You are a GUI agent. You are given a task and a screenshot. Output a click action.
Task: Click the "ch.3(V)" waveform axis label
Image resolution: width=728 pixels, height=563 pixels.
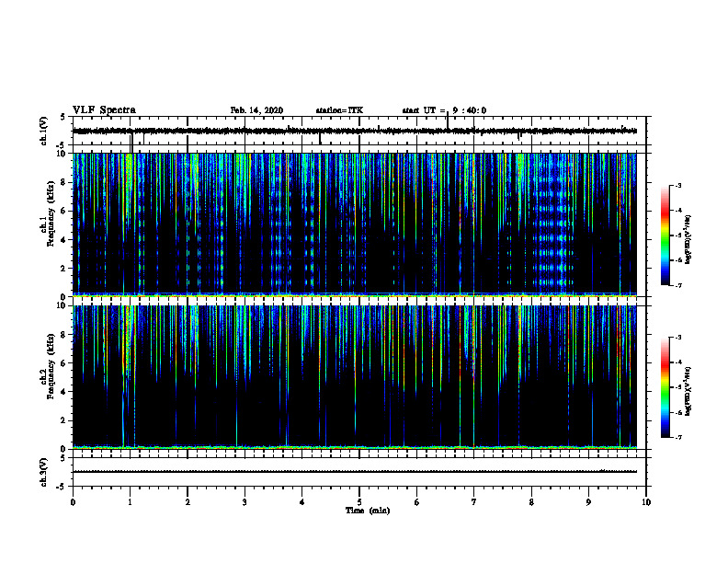(x=44, y=472)
